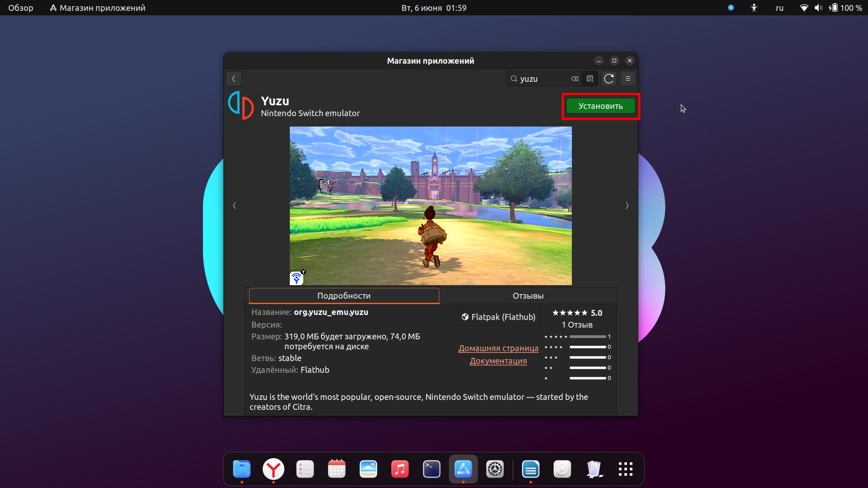Click the one-star rating bar
Screen dimensions: 868x488
click(588, 378)
